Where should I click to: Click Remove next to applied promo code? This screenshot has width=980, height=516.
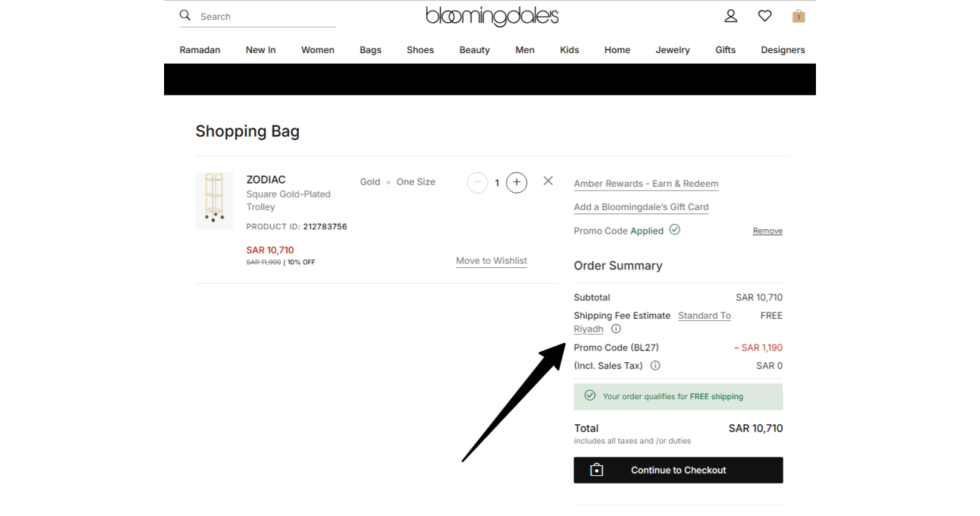[x=767, y=231]
